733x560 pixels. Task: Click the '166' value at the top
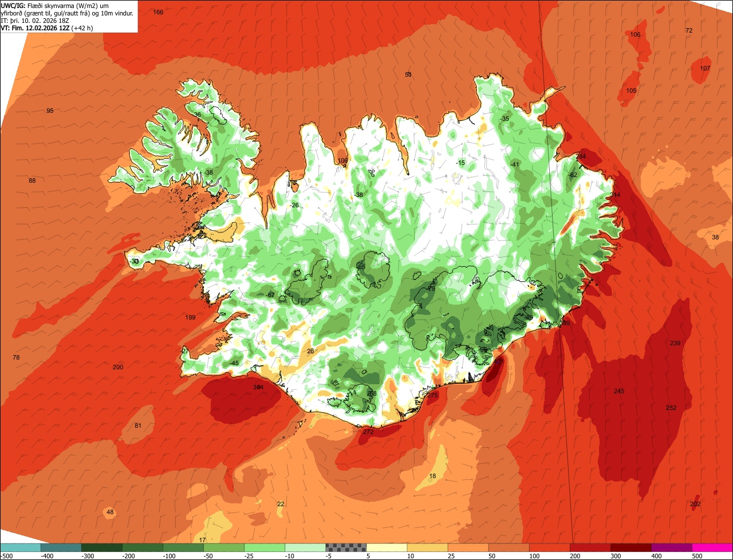pyautogui.click(x=159, y=12)
